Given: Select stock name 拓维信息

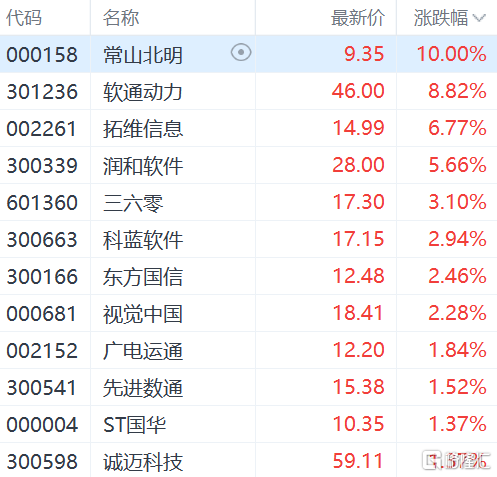Looking at the screenshot, I should point(143,129).
